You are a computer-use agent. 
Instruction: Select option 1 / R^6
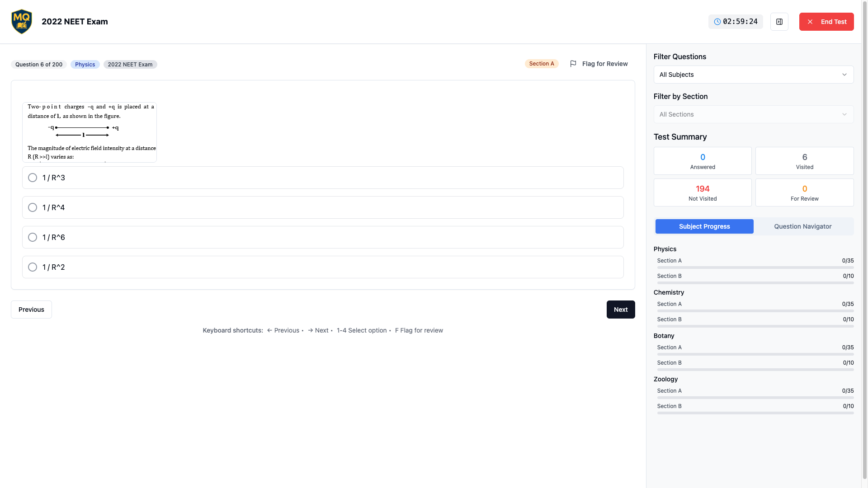(x=33, y=237)
